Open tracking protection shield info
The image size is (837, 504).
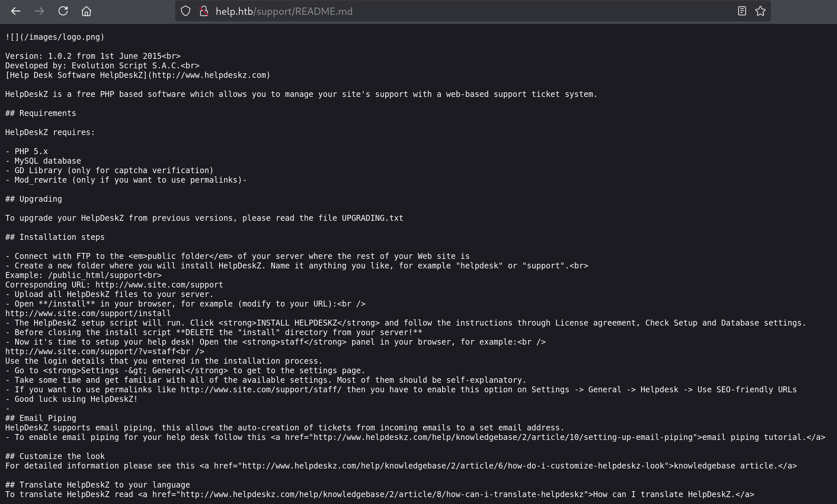click(x=185, y=11)
